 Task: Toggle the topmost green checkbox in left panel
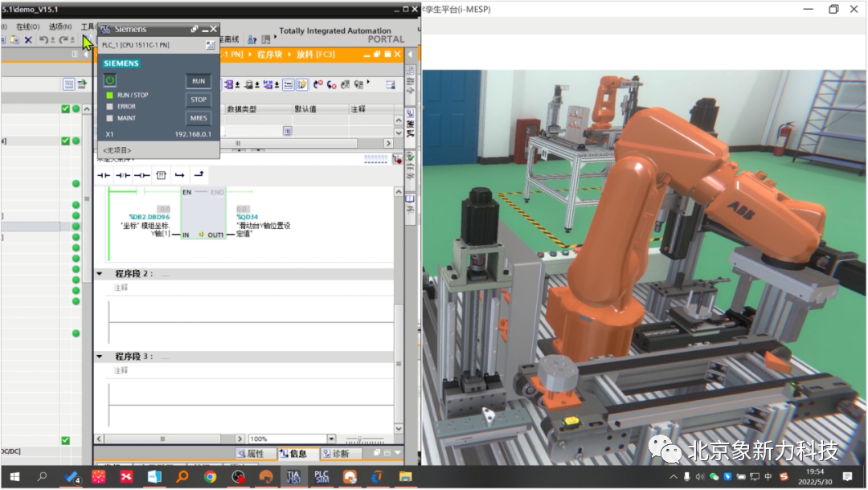66,108
